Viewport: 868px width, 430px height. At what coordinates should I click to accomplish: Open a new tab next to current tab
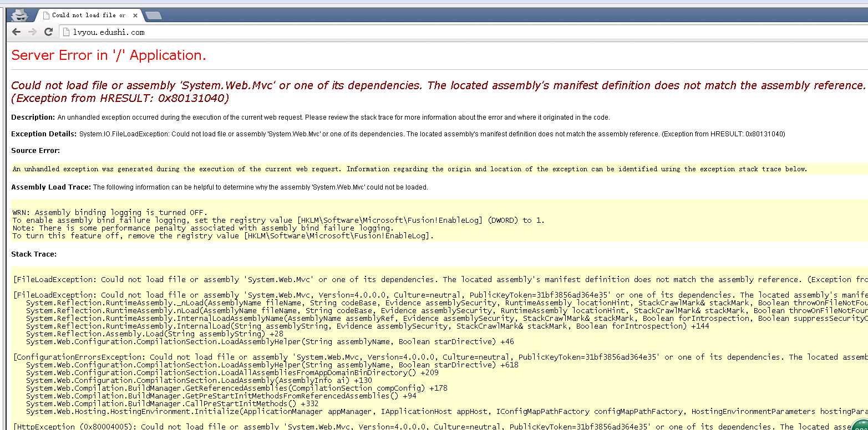pos(153,16)
